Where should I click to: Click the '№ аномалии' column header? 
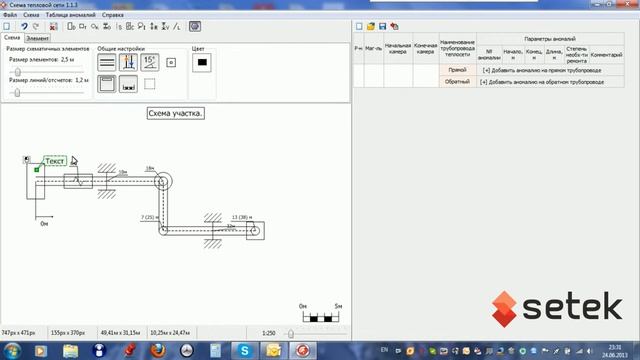pos(489,55)
